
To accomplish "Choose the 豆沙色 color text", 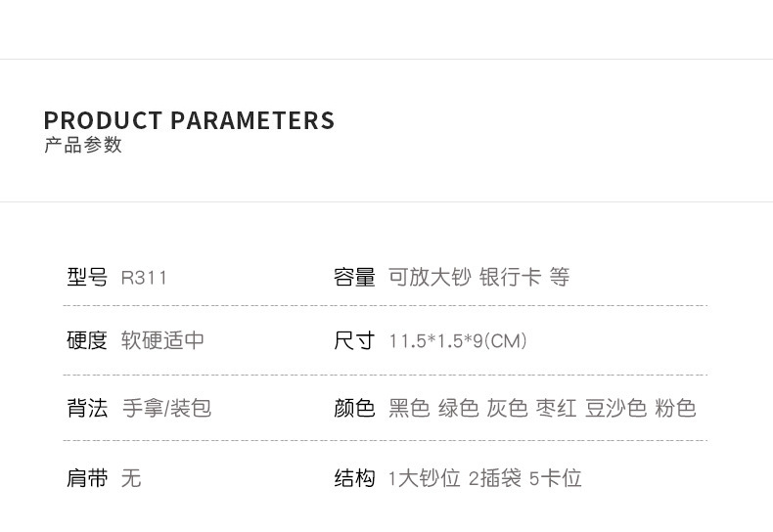I will click(x=615, y=408).
